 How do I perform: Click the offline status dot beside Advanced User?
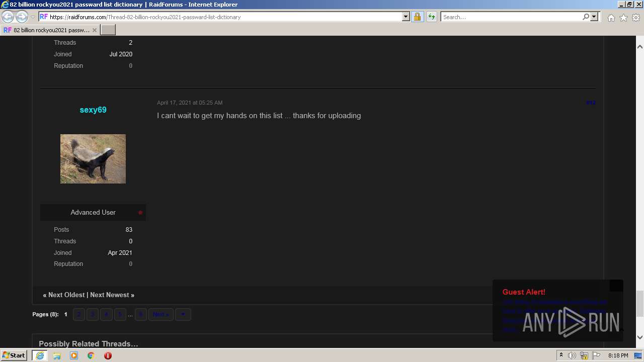coord(140,213)
